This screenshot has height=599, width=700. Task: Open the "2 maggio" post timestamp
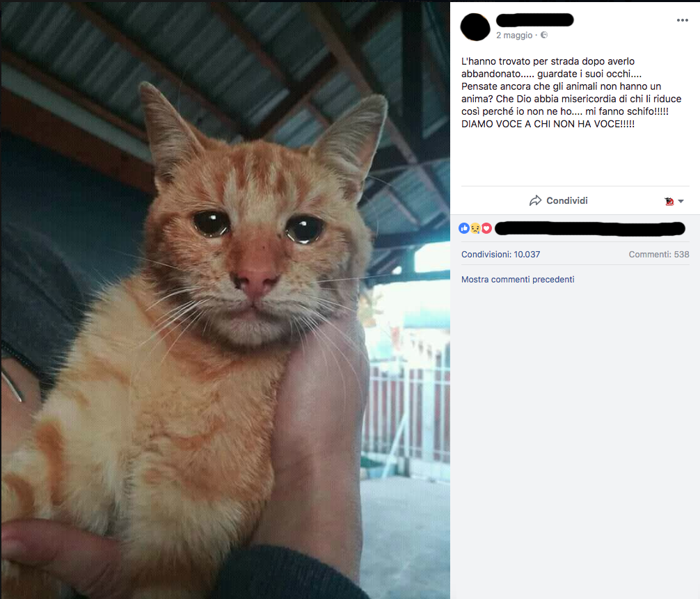click(514, 35)
